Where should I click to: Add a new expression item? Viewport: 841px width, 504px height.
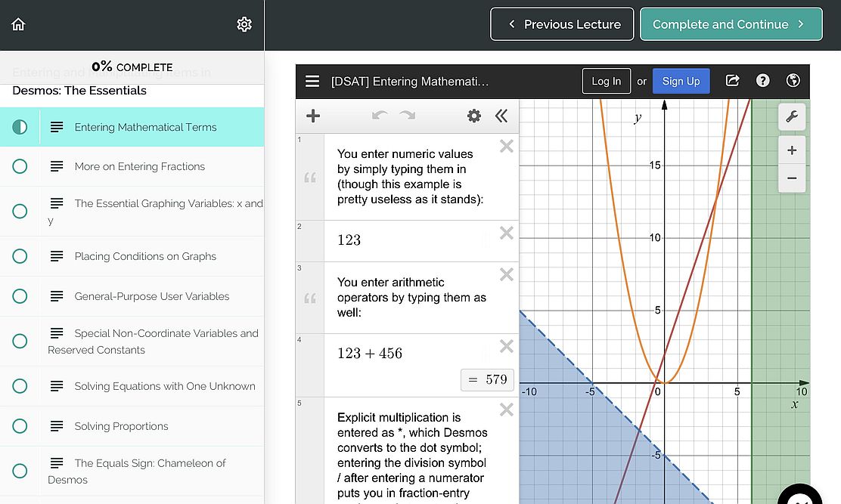(313, 116)
